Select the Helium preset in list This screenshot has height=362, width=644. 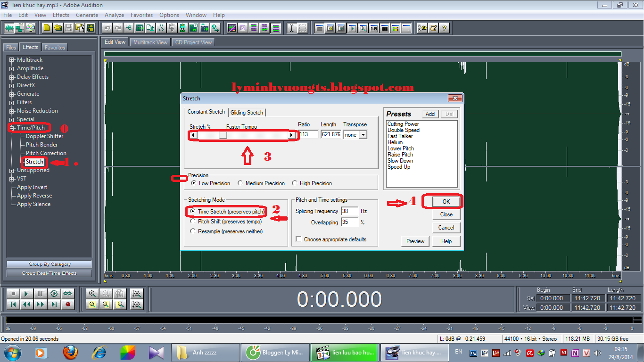[x=395, y=142]
